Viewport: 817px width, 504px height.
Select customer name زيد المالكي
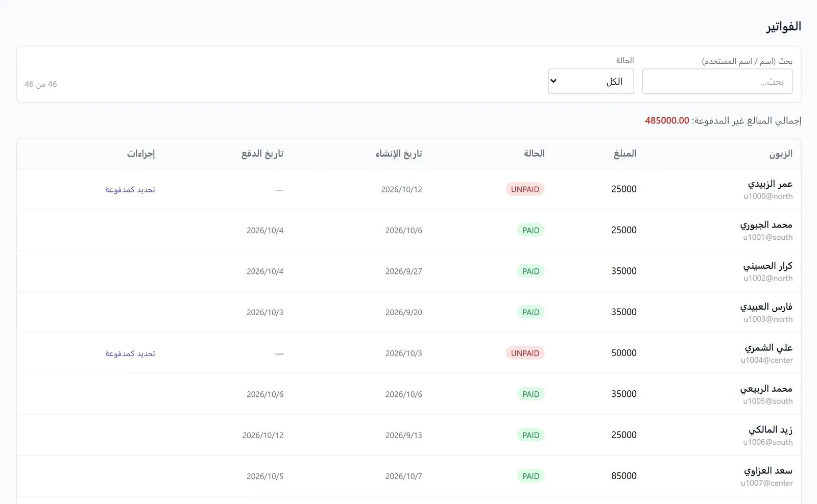771,430
